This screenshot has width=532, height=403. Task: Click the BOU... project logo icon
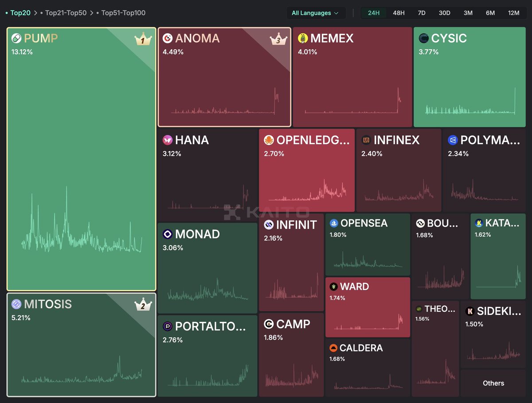420,223
